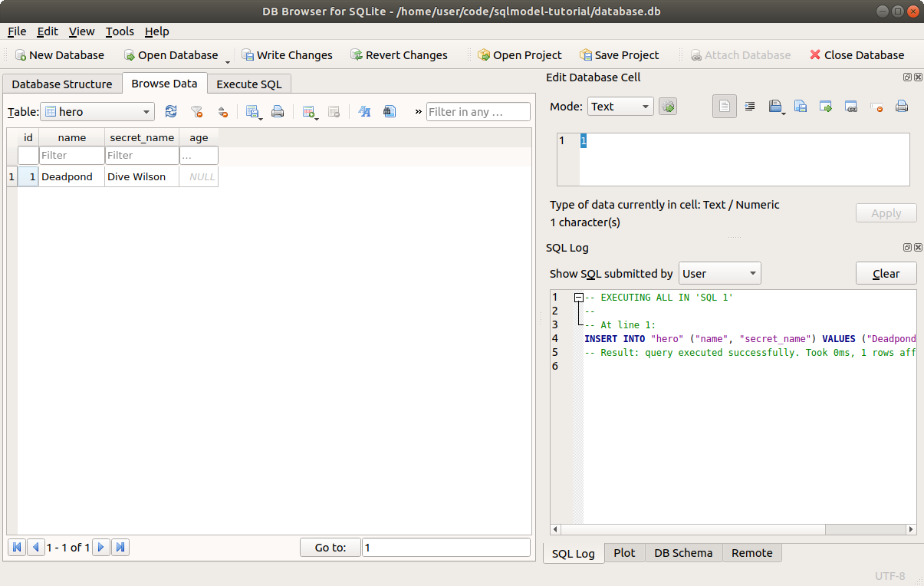Open the Mode dropdown in Edit Database Cell
The height and width of the screenshot is (586, 924).
tap(620, 107)
